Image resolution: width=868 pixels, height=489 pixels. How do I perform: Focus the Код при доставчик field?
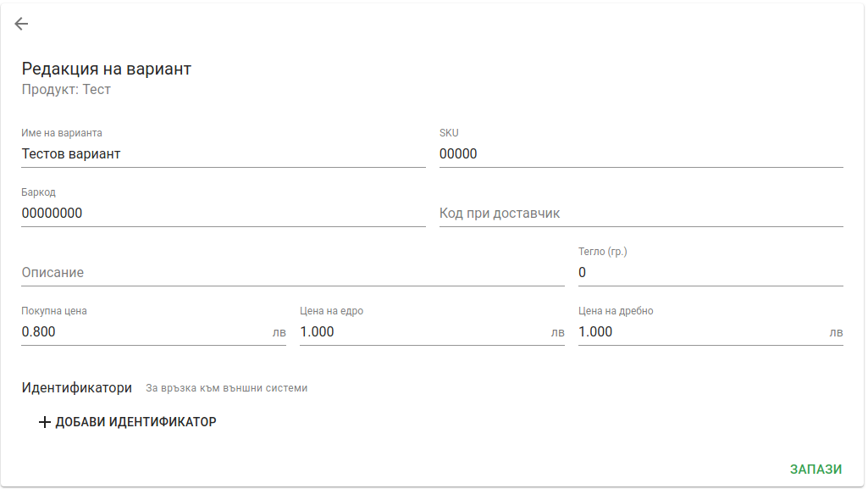[x=641, y=214]
